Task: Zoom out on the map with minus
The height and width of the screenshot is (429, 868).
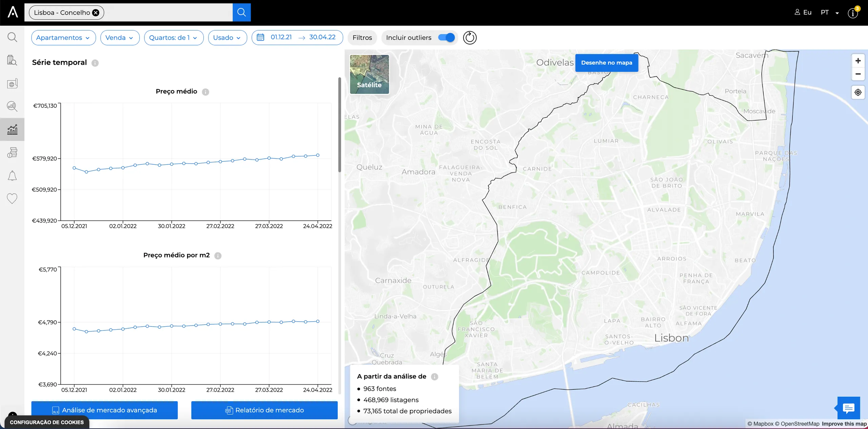Action: pos(858,74)
